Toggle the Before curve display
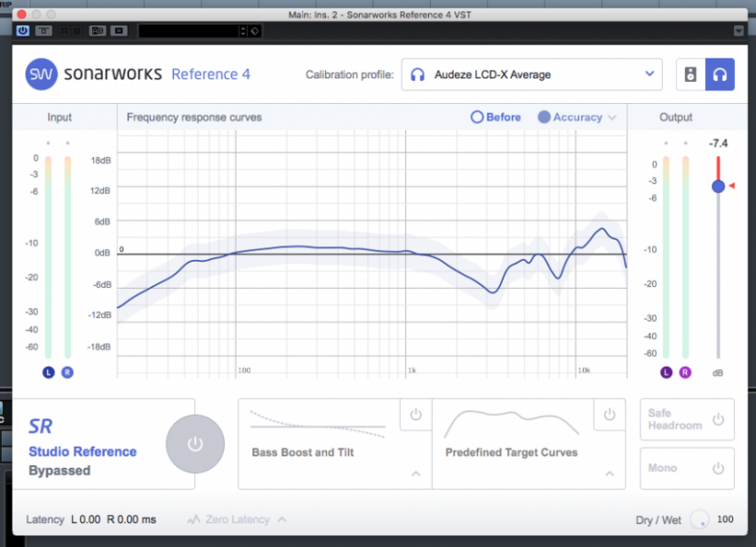This screenshot has height=547, width=756. [x=495, y=118]
